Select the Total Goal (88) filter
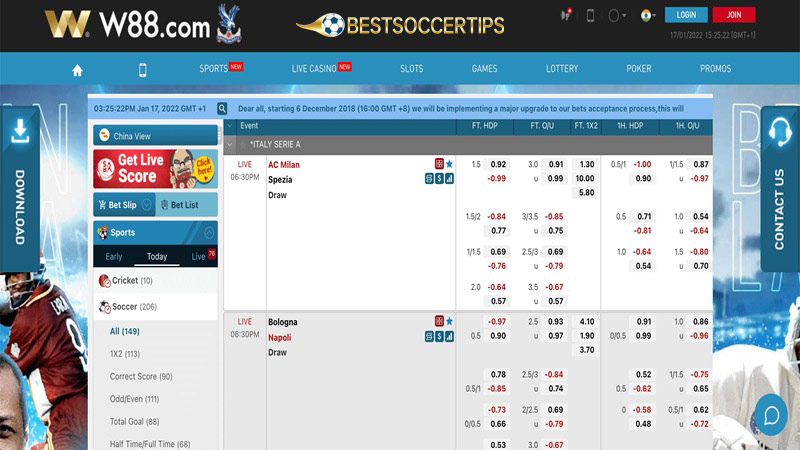This screenshot has height=450, width=800. [134, 421]
